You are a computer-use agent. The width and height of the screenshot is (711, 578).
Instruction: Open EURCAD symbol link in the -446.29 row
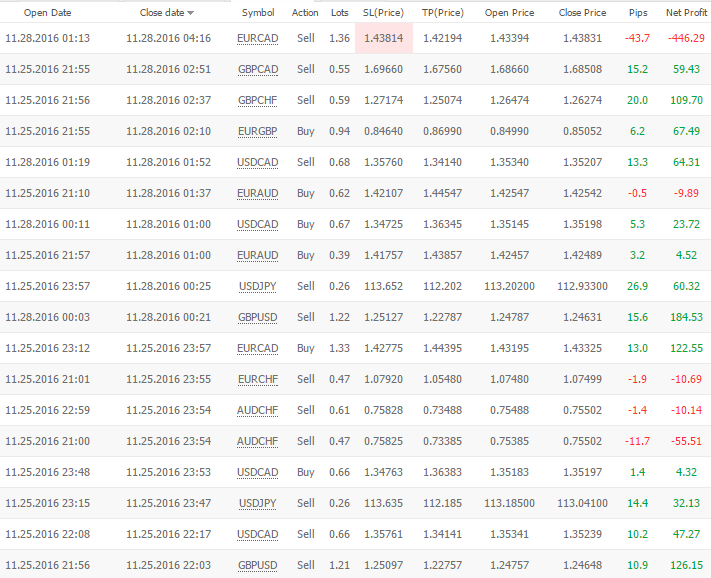tap(258, 39)
